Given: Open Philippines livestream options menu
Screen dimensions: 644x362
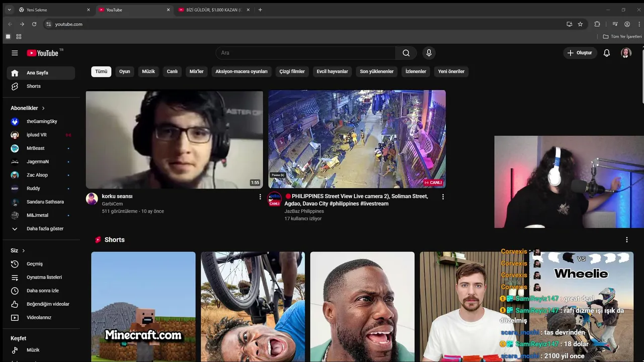Looking at the screenshot, I should [443, 197].
